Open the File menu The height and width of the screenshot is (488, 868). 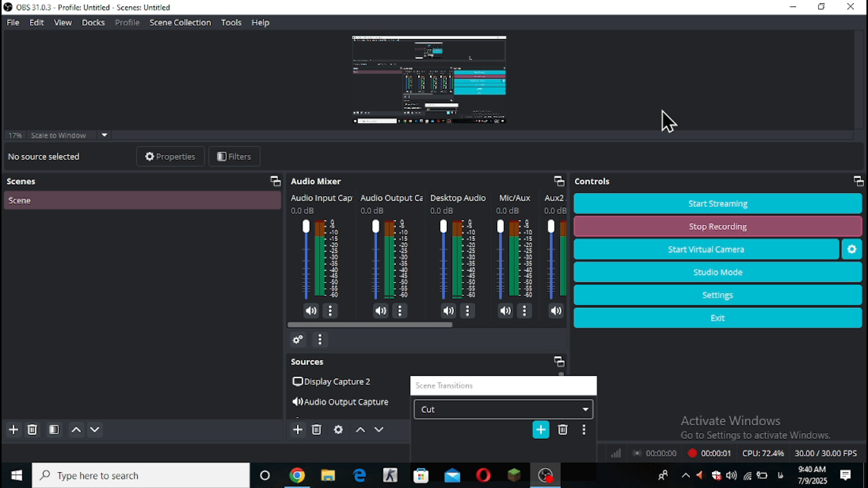coord(13,22)
